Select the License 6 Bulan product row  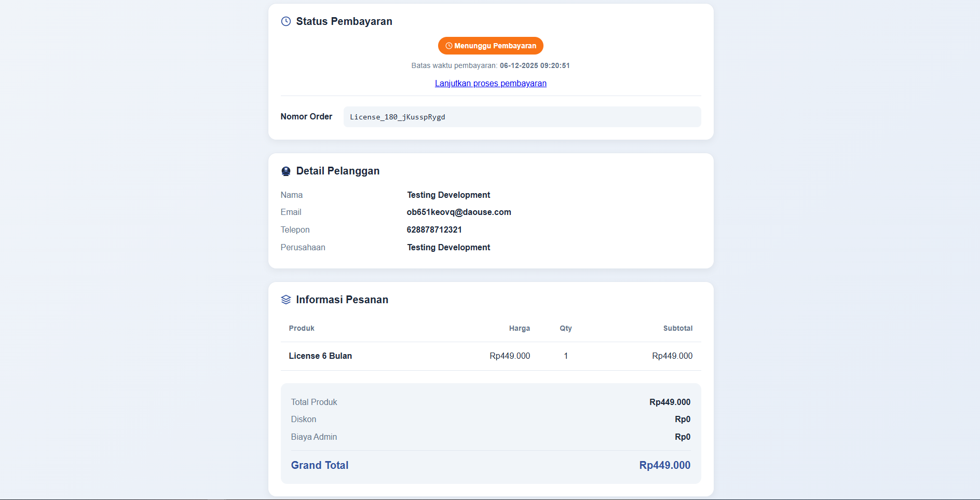[320, 356]
